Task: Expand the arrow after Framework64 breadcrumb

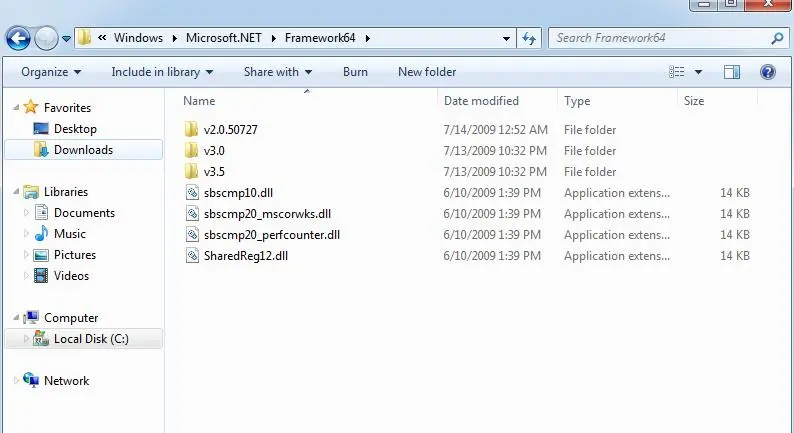Action: click(368, 38)
